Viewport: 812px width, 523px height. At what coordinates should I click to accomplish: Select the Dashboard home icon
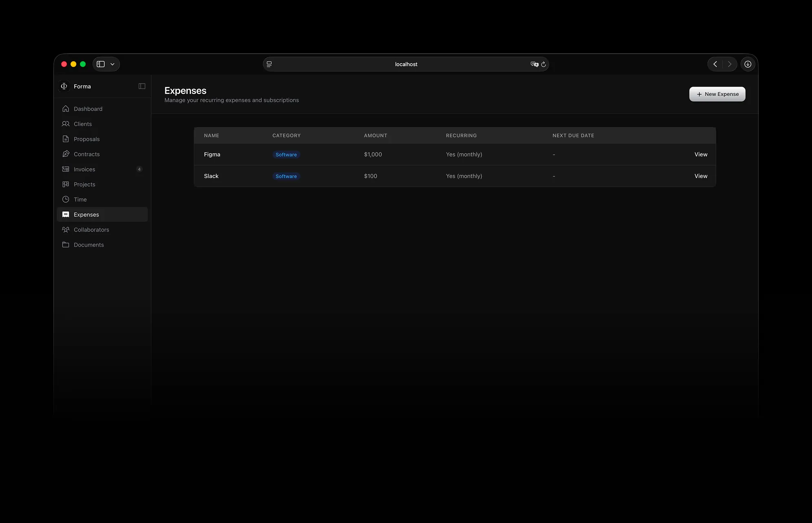tap(66, 109)
